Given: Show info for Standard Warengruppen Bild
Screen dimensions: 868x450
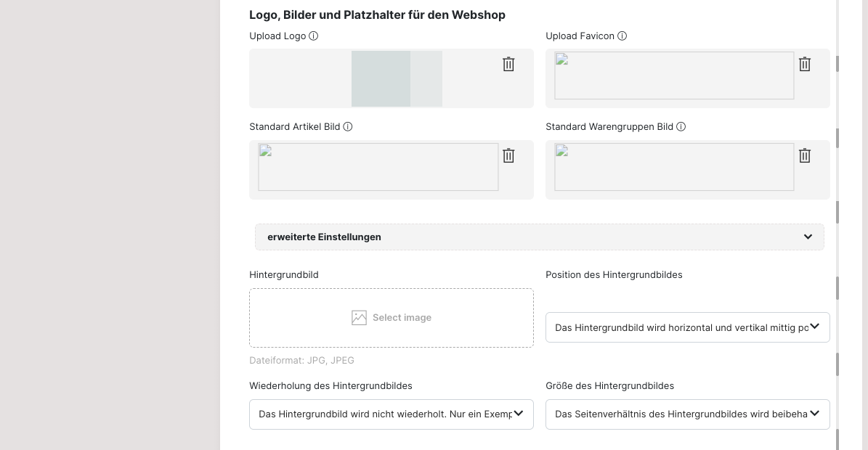Looking at the screenshot, I should (x=681, y=127).
